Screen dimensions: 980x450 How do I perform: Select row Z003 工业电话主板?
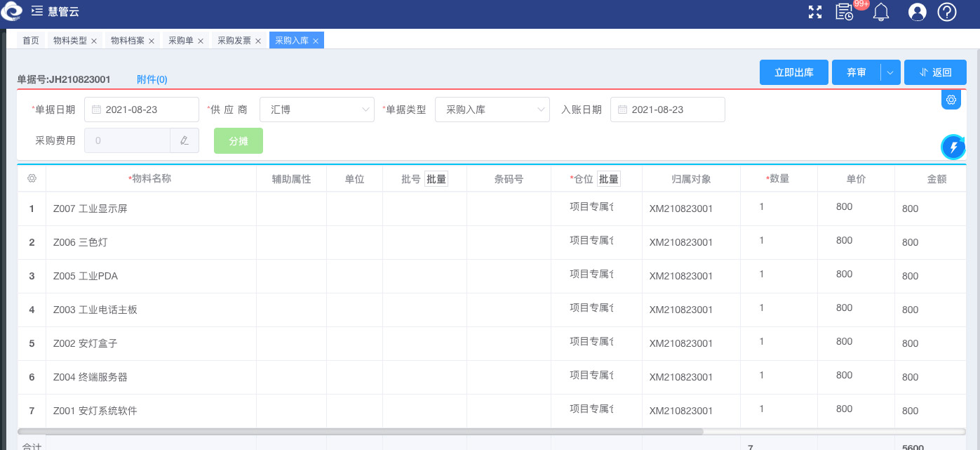tap(491, 310)
